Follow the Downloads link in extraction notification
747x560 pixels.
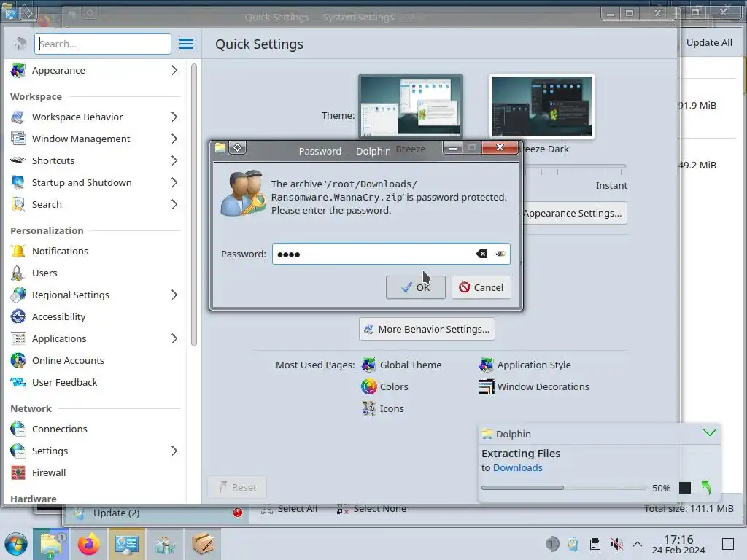coord(517,467)
